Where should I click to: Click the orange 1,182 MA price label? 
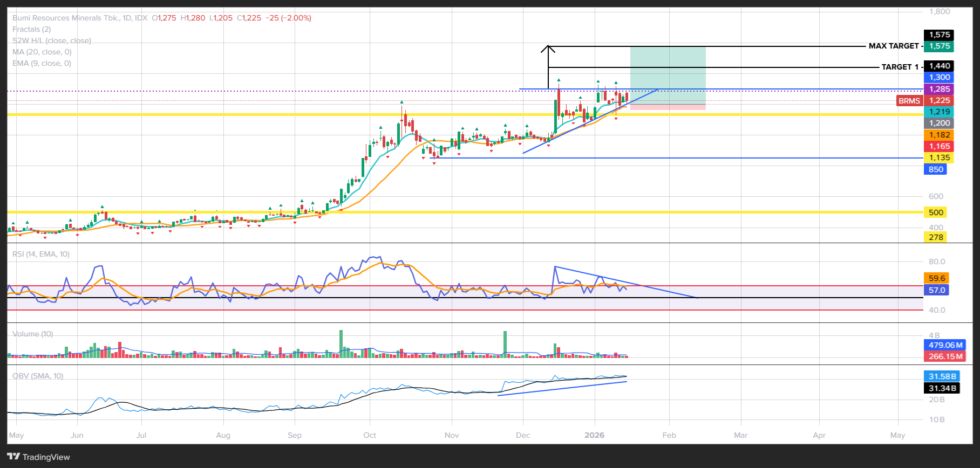click(x=939, y=135)
